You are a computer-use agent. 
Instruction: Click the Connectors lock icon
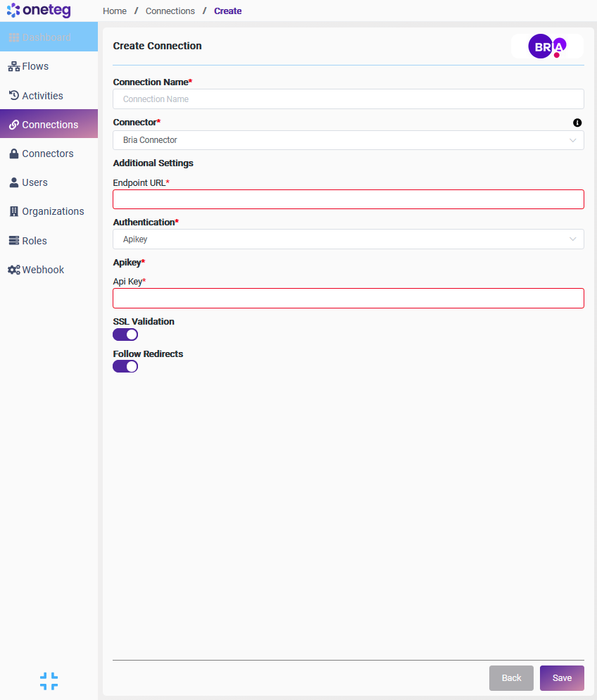click(x=13, y=154)
